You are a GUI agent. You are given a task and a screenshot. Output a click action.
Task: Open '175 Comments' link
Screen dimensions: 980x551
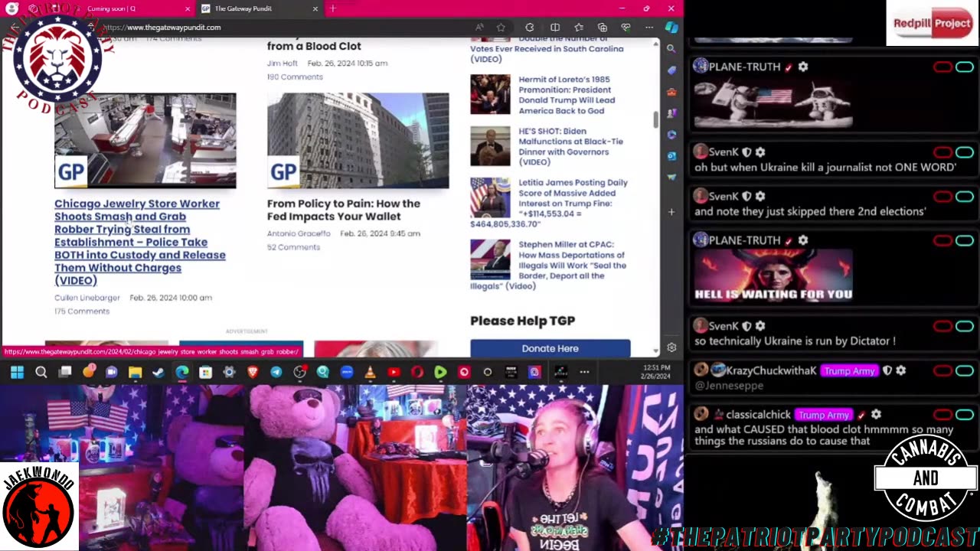(x=82, y=311)
